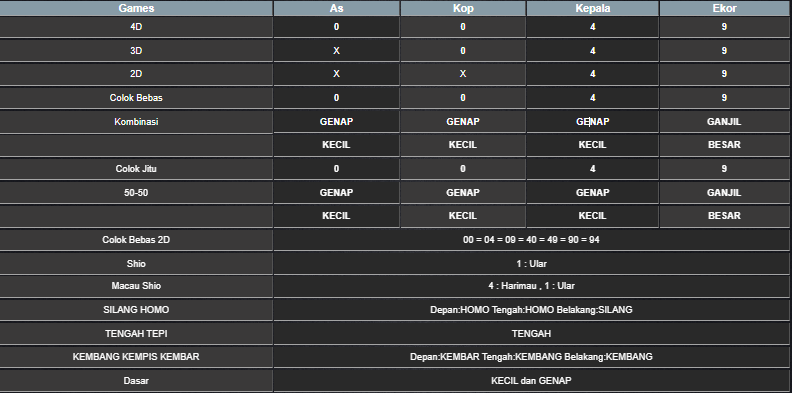Image resolution: width=792 pixels, height=393 pixels.
Task: Click Colok Jitu row's Kop value "0"
Action: (x=463, y=169)
